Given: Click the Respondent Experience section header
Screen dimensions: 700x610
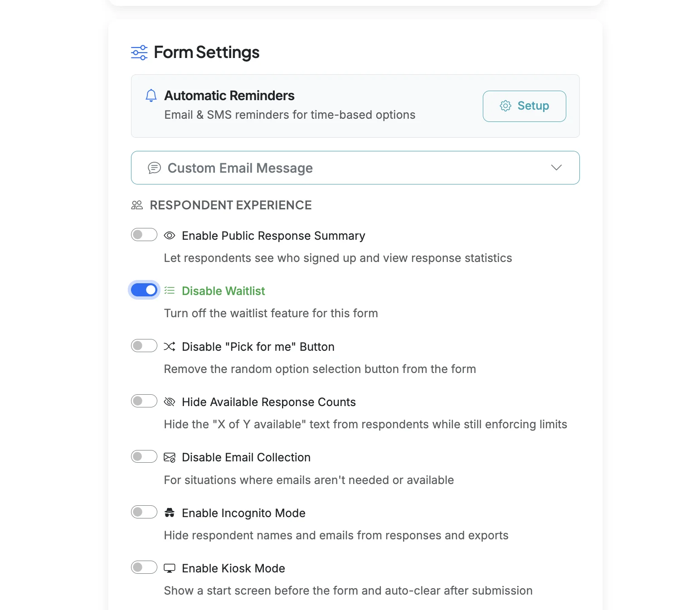Looking at the screenshot, I should 230,205.
